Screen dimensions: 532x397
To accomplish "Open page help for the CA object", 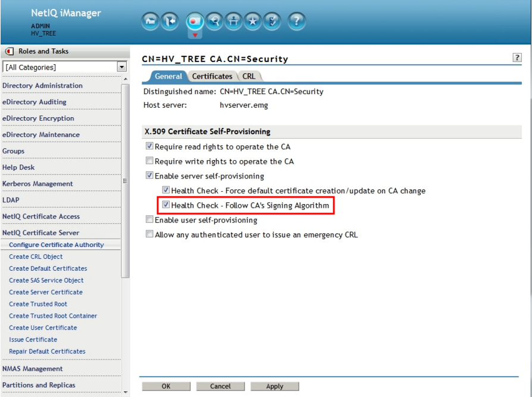I will (517, 58).
